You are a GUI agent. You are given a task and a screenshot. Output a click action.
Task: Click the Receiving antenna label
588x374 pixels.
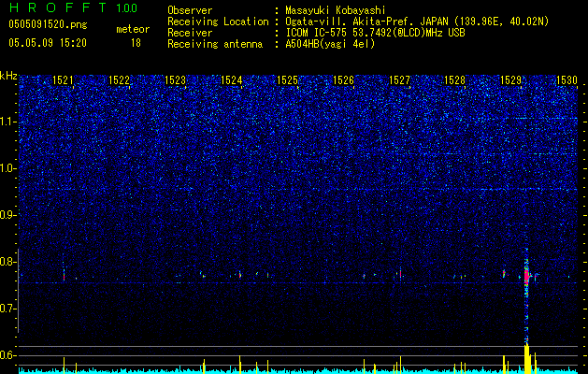215,44
